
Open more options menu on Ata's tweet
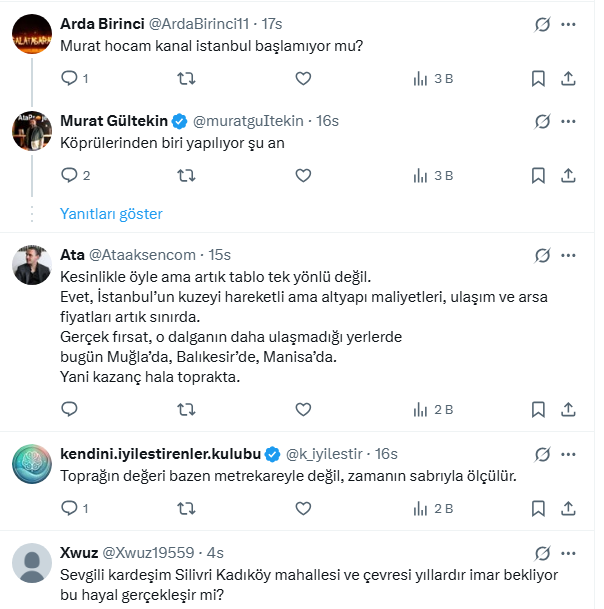[x=569, y=254]
